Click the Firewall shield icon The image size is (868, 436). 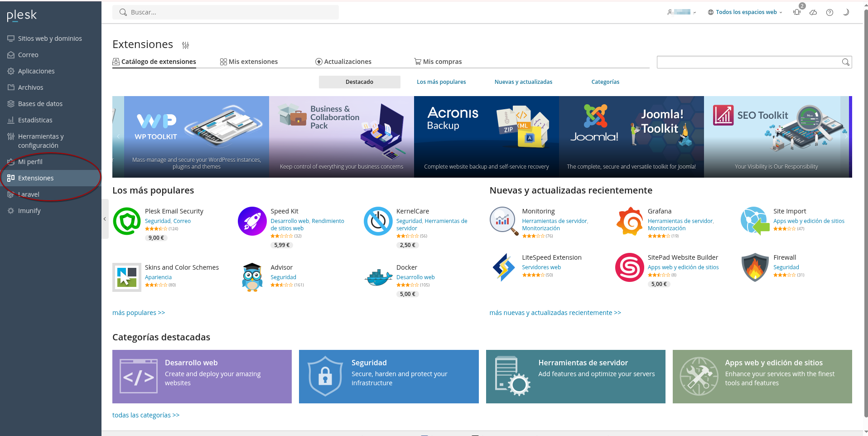pos(755,267)
